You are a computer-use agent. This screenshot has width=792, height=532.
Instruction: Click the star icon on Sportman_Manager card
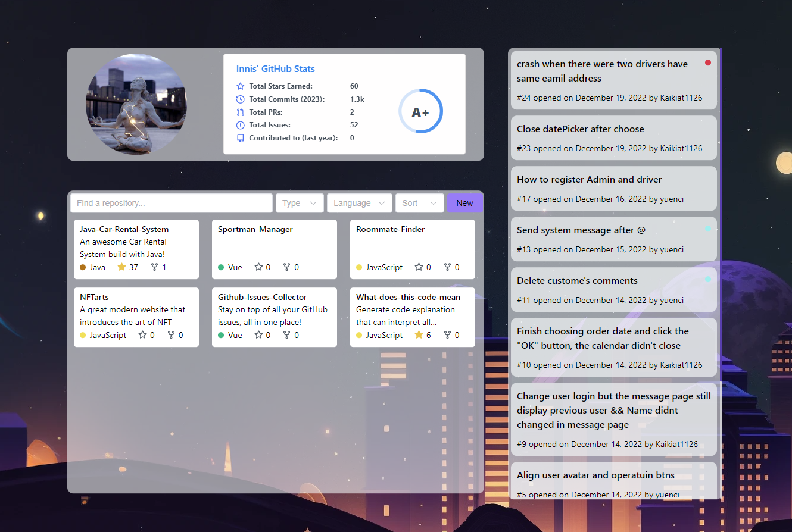[258, 267]
